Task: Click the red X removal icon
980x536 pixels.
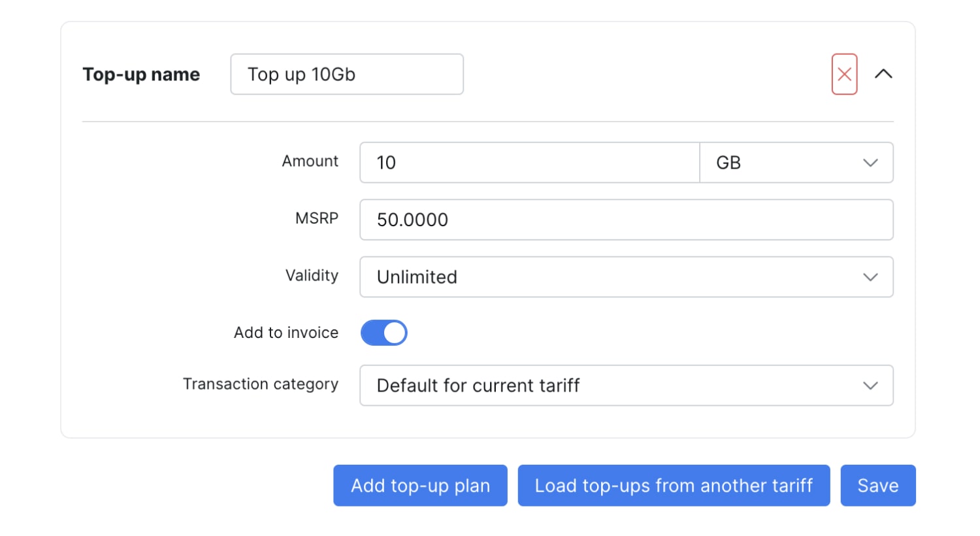Action: pyautogui.click(x=844, y=74)
